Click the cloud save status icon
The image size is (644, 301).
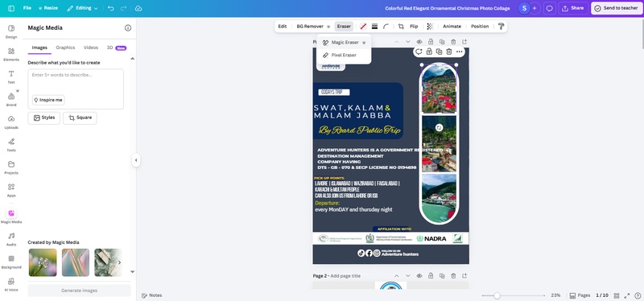[x=138, y=8]
